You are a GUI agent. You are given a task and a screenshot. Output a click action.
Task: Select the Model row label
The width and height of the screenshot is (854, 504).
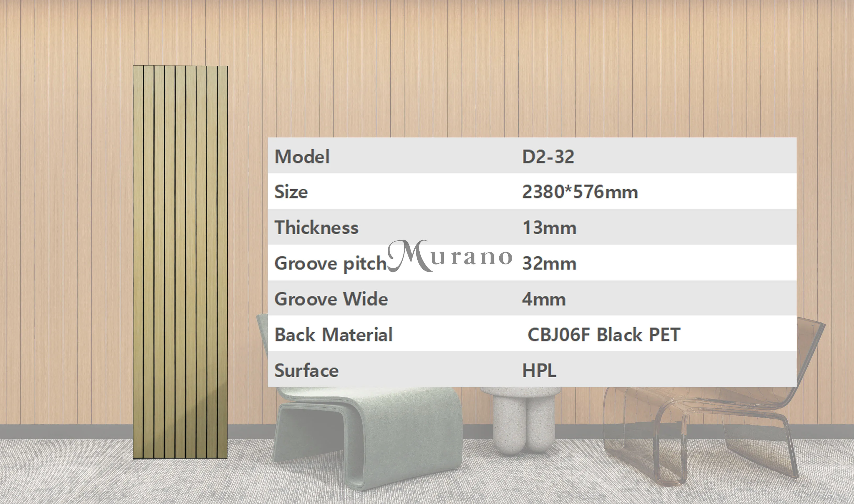302,157
